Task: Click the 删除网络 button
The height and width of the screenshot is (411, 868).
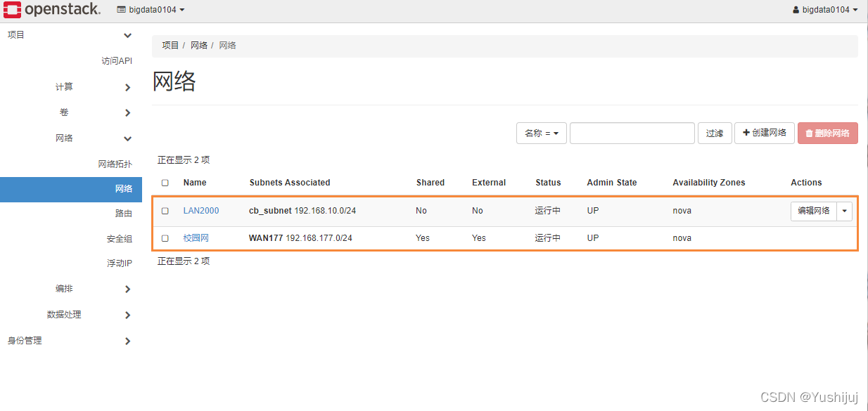Action: (x=827, y=133)
